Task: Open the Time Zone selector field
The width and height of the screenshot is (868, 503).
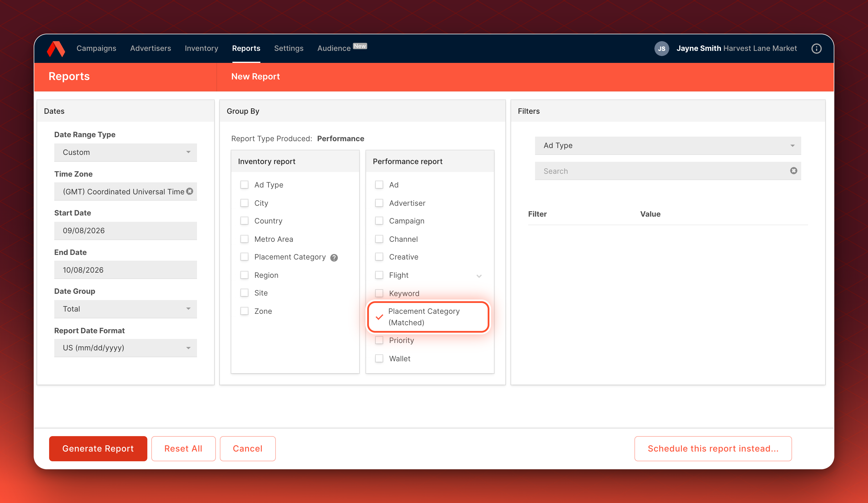Action: pos(125,191)
